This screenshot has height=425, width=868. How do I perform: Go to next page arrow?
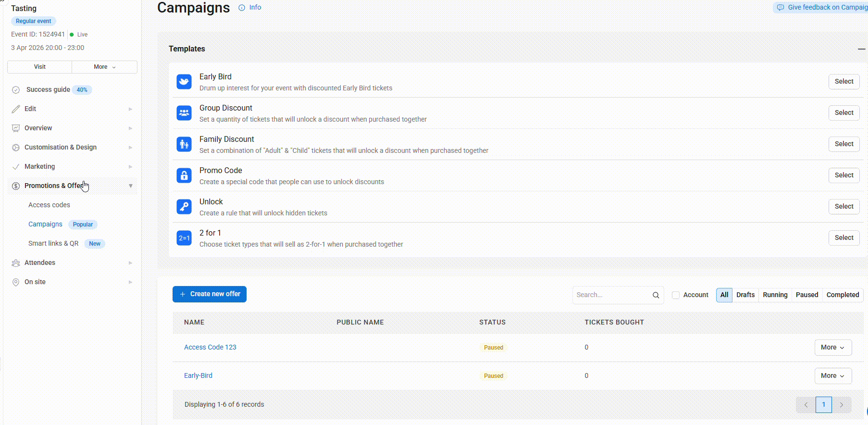pos(842,405)
